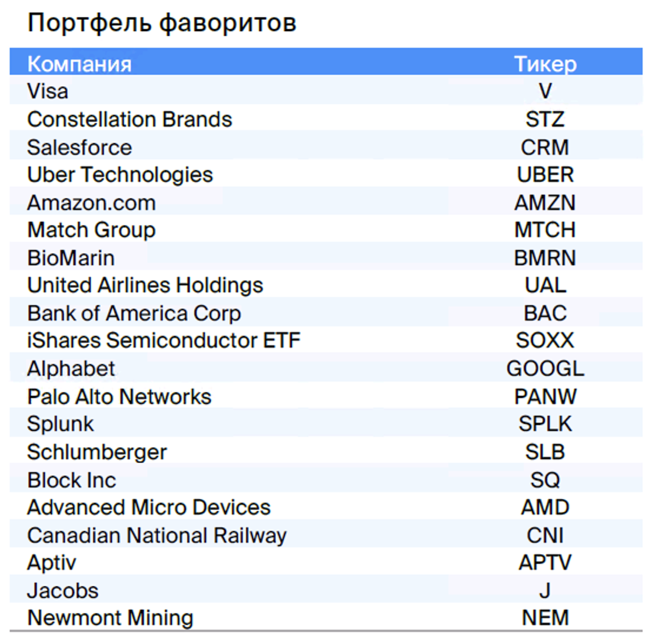Select the Visa company row

pos(326,91)
